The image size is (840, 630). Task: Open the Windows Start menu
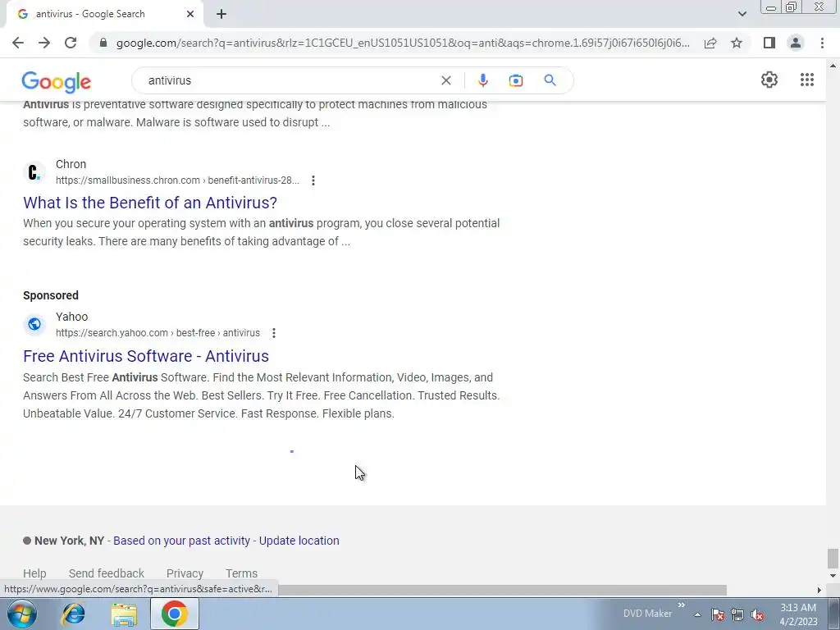(x=22, y=614)
